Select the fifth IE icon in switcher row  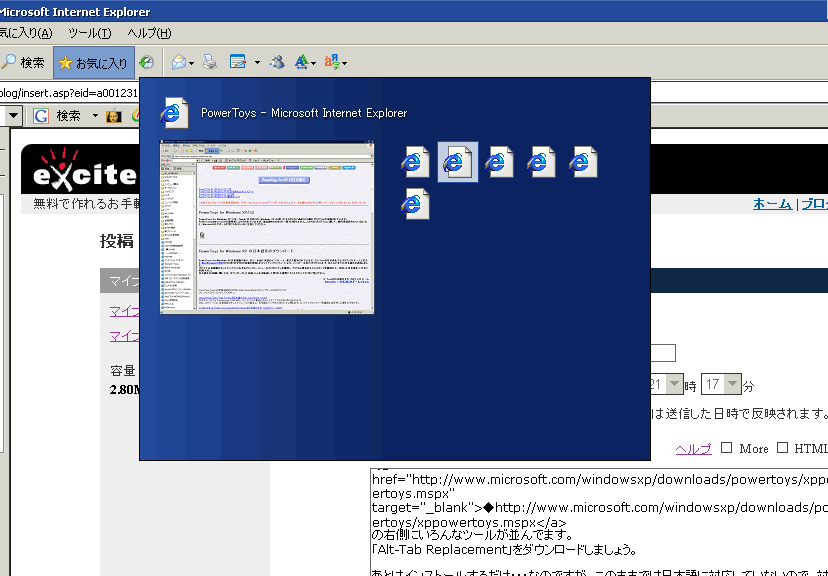click(x=583, y=162)
